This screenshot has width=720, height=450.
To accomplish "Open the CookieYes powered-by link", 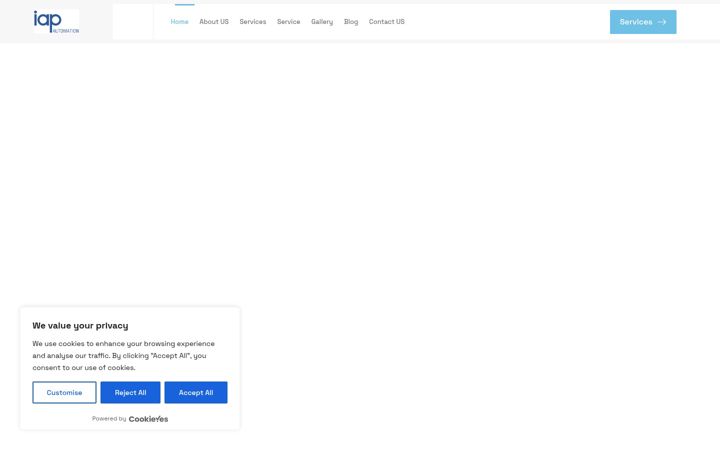I will tap(148, 419).
